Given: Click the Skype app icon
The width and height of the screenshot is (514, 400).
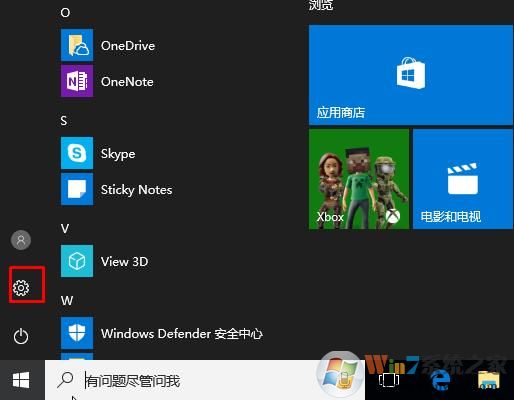Looking at the screenshot, I should 77,153.
